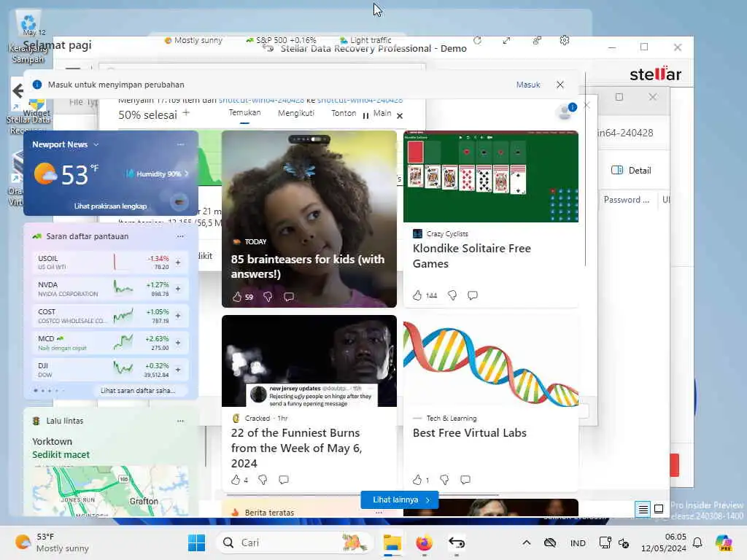Expand the Newport News location dropdown
Screen dimensions: 747x560
pos(96,144)
